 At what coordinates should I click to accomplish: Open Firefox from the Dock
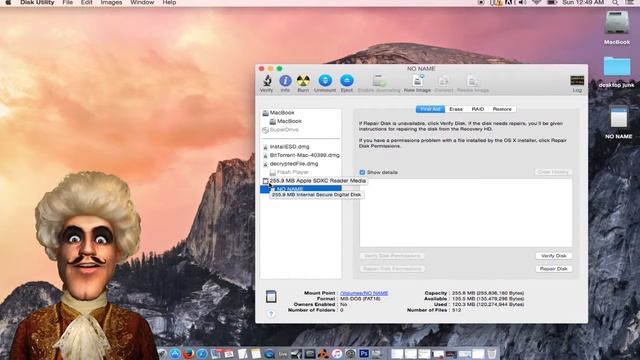pos(189,353)
